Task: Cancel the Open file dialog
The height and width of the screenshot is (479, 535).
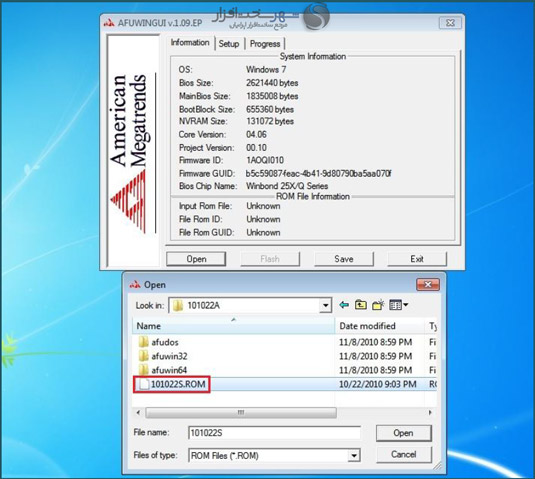Action: tap(404, 454)
